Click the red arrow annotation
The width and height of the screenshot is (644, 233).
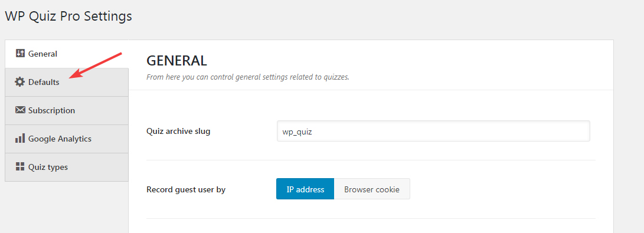(x=96, y=65)
